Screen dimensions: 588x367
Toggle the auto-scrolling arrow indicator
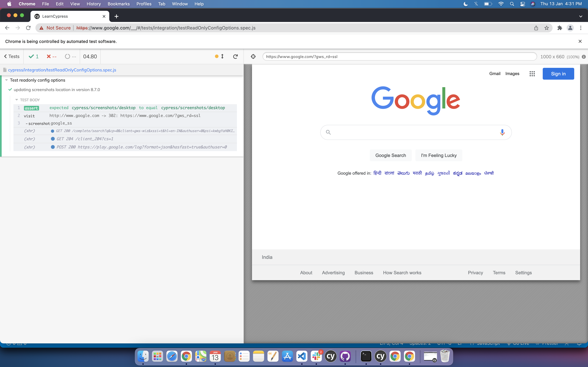click(x=222, y=56)
